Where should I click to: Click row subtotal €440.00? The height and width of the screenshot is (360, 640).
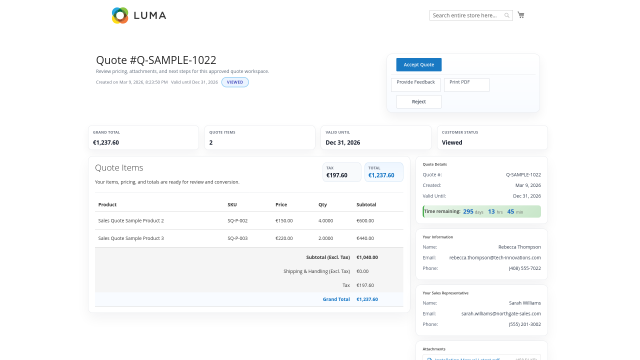(x=365, y=238)
